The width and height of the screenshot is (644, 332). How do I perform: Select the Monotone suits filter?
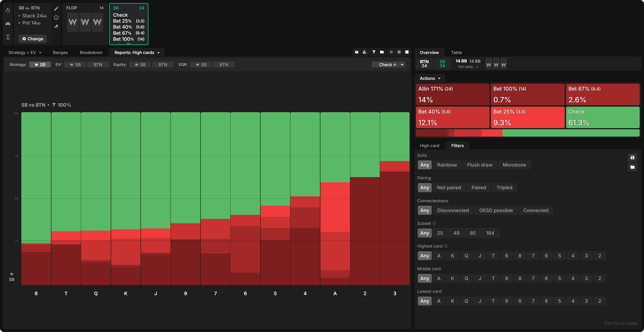pos(514,165)
